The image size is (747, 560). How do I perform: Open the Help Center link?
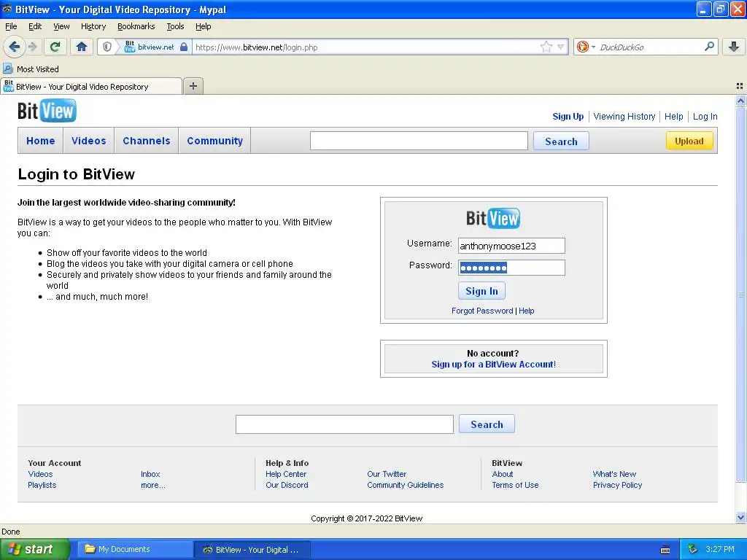(286, 474)
